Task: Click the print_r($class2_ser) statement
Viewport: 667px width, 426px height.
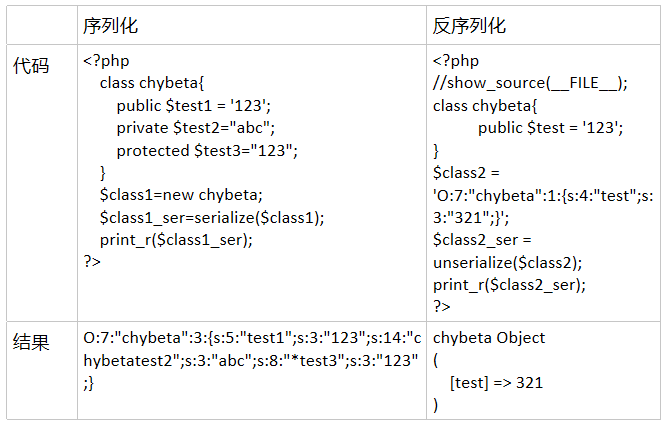Action: 509,283
